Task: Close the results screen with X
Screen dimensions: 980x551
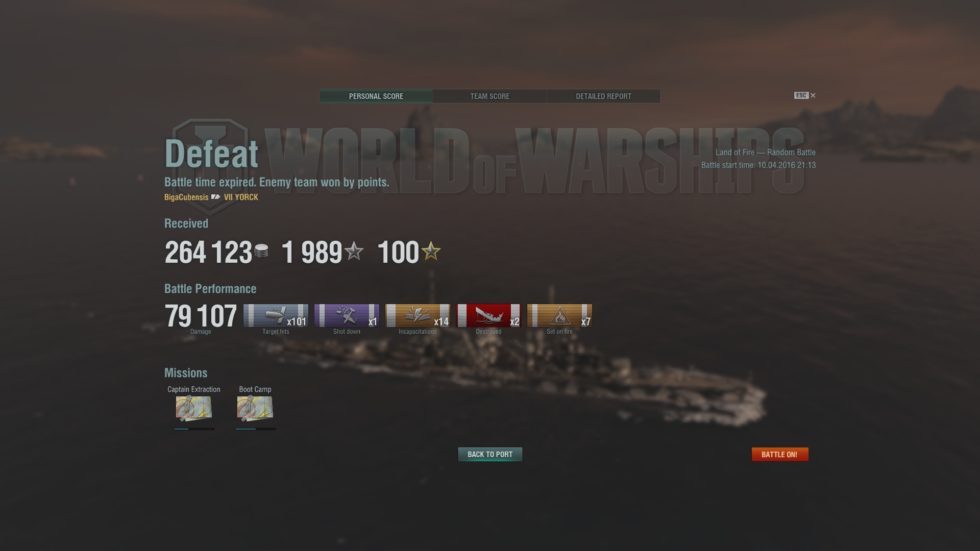Action: 813,95
